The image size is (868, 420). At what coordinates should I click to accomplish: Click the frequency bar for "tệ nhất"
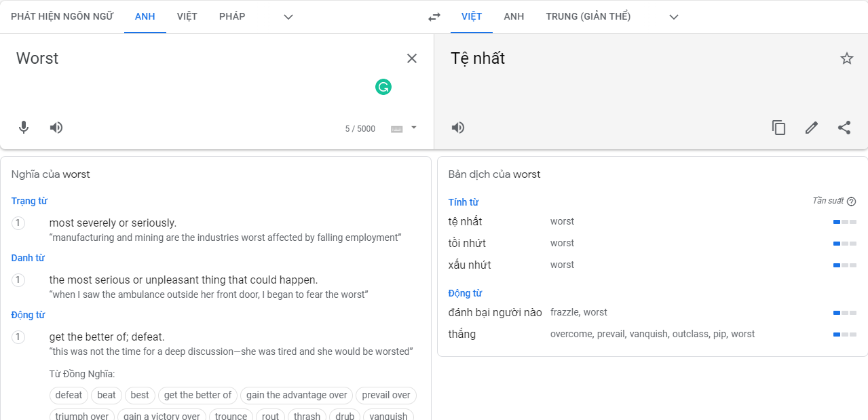pos(845,222)
